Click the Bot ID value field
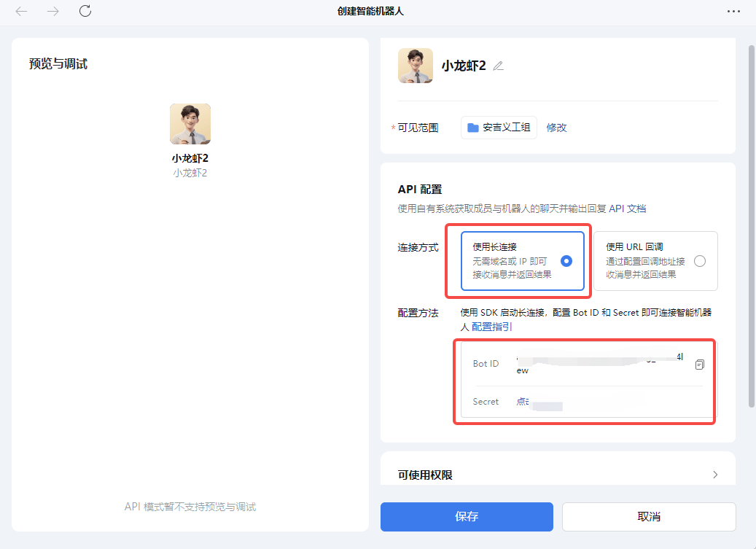This screenshot has width=756, height=549. [598, 363]
